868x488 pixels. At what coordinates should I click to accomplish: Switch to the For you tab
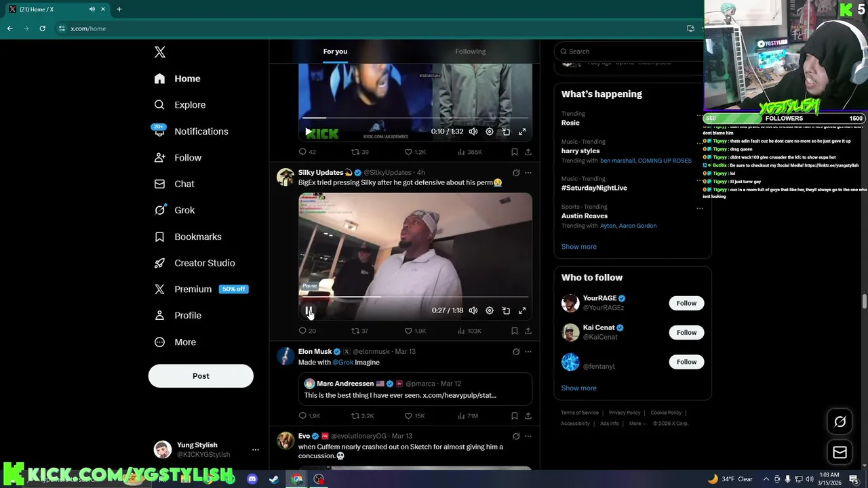(x=335, y=52)
